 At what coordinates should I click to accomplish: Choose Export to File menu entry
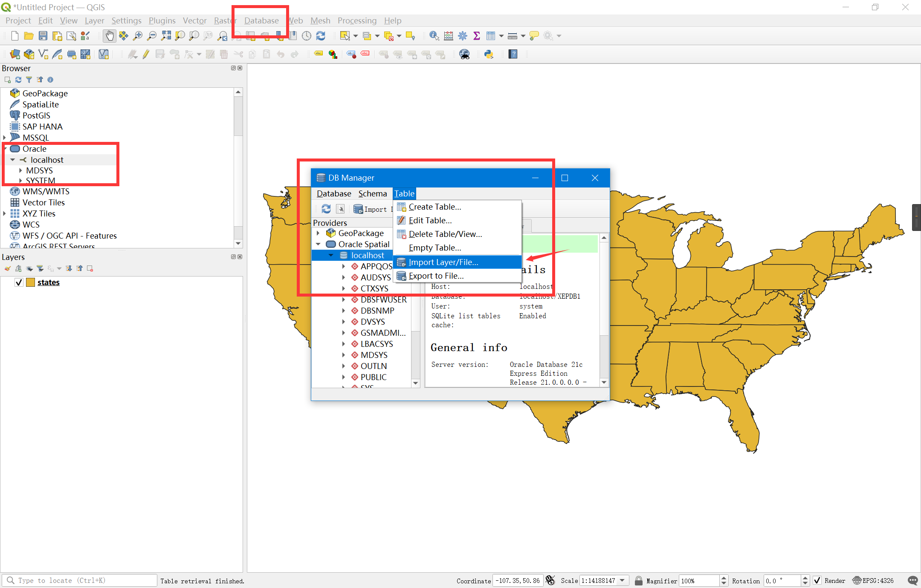coord(457,276)
